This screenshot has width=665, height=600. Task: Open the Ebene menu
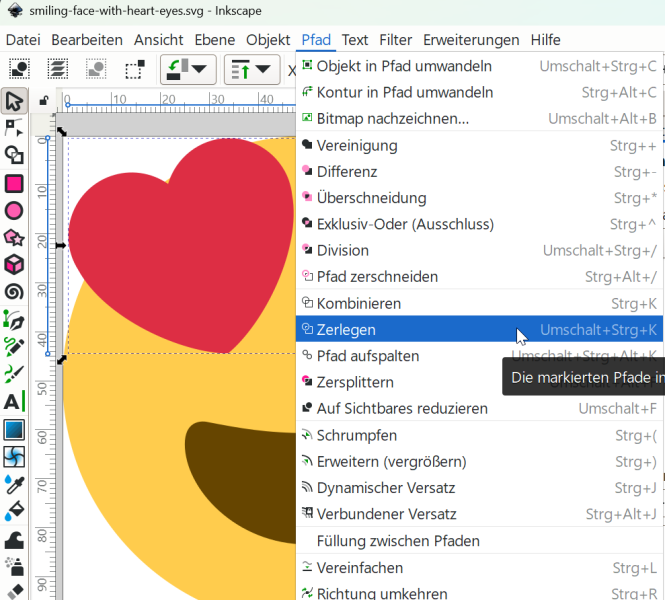(215, 40)
